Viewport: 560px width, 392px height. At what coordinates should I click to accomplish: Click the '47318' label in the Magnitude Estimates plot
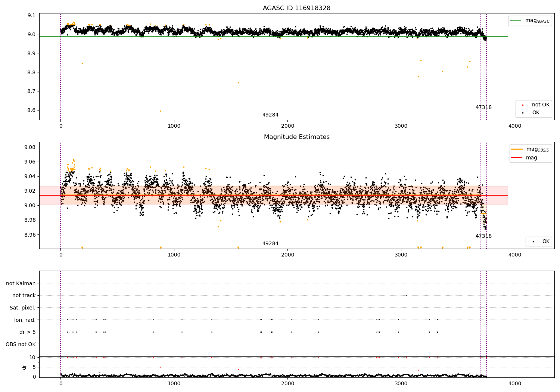483,236
